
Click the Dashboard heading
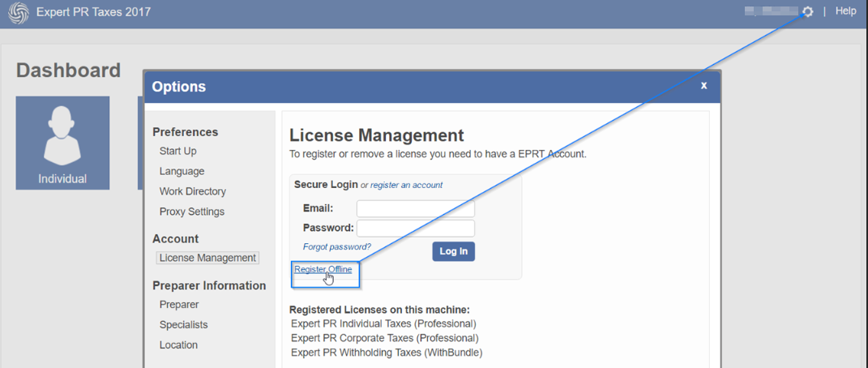[69, 71]
